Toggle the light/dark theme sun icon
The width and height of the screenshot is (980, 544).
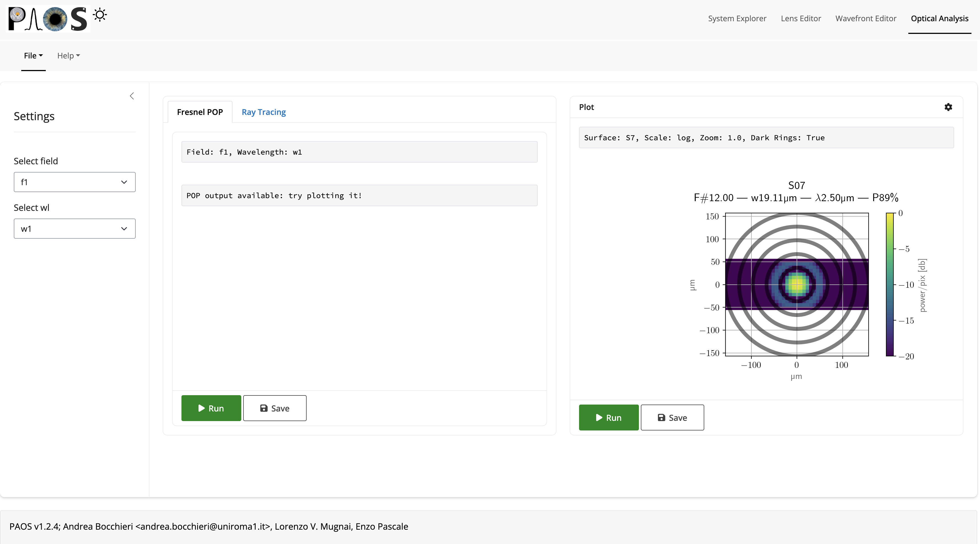(100, 15)
